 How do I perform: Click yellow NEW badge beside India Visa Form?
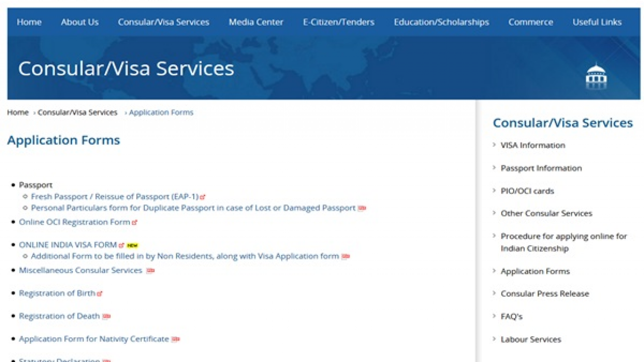[132, 245]
